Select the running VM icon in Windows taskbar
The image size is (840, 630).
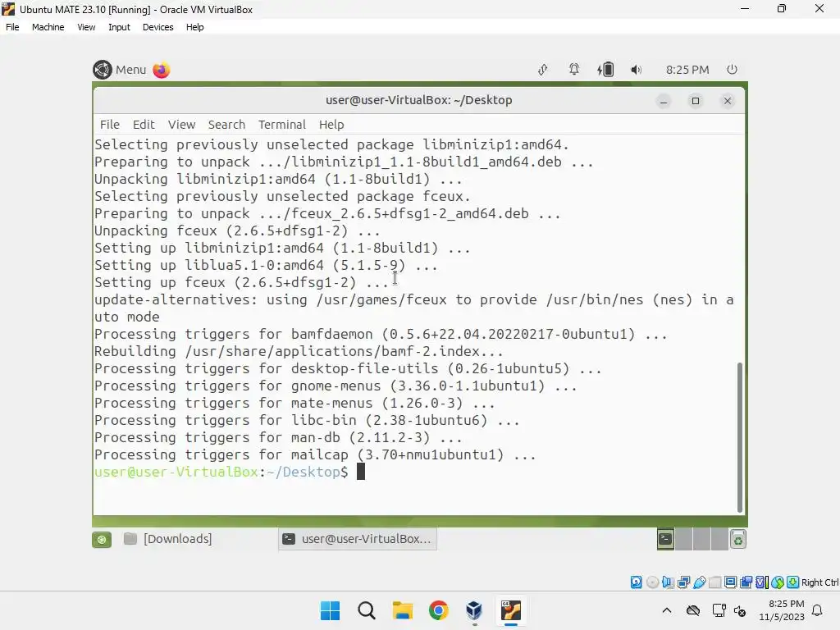click(510, 610)
